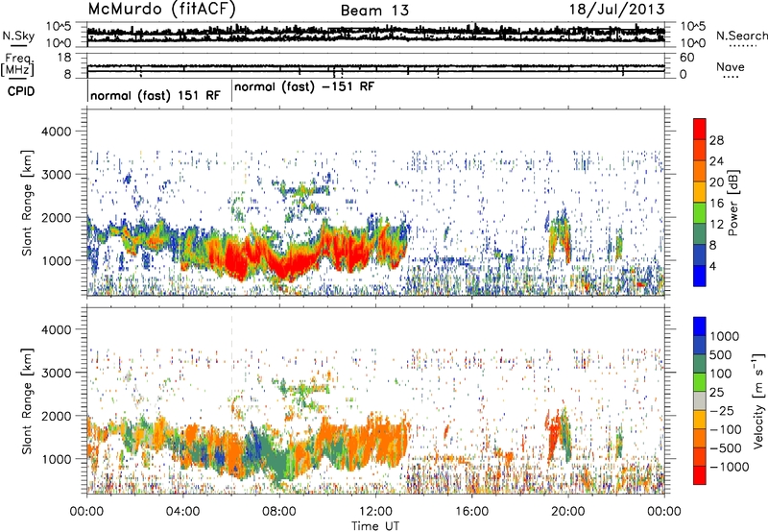Click the 08:00 time tick label
Image resolution: width=768 pixels, height=532 pixels.
pos(279,512)
